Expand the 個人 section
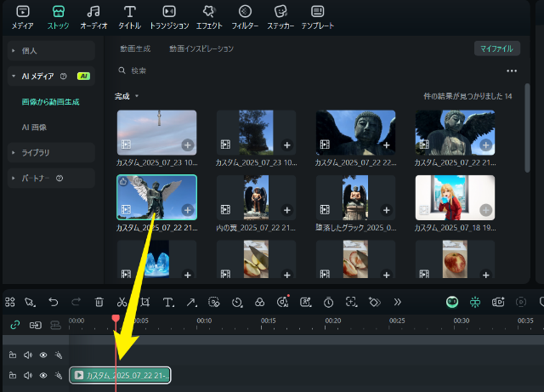Viewport: 544px width, 392px height. point(51,51)
